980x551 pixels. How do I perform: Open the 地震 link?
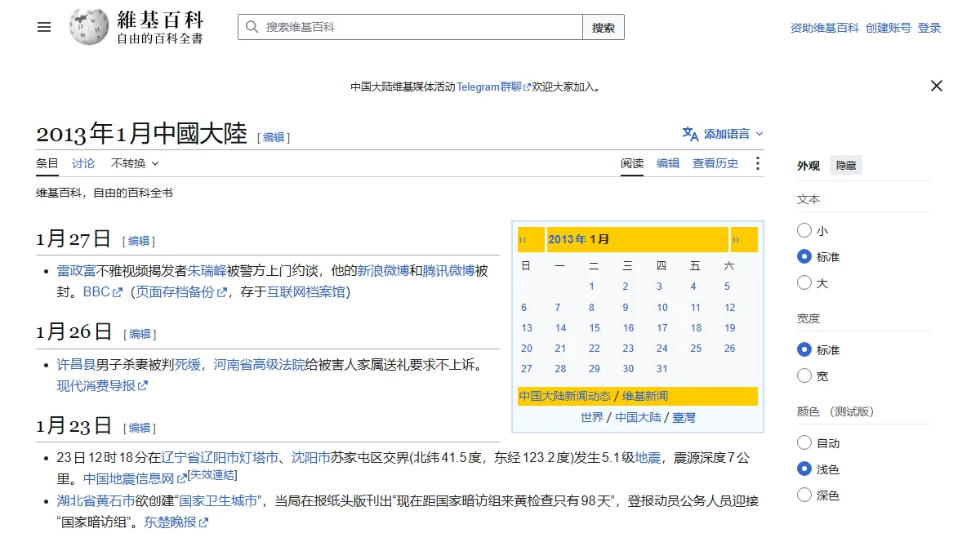pos(648,457)
